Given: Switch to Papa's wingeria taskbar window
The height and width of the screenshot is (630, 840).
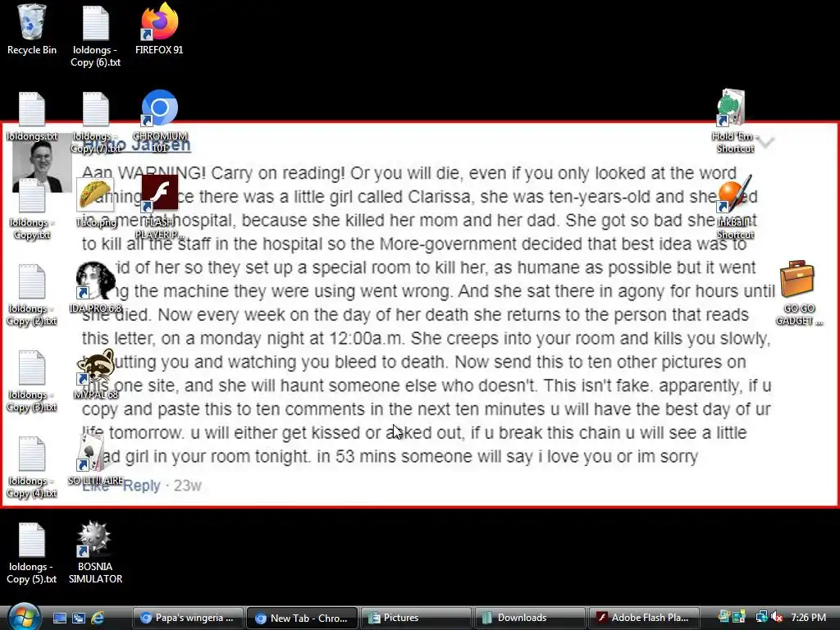Looking at the screenshot, I should [x=188, y=618].
